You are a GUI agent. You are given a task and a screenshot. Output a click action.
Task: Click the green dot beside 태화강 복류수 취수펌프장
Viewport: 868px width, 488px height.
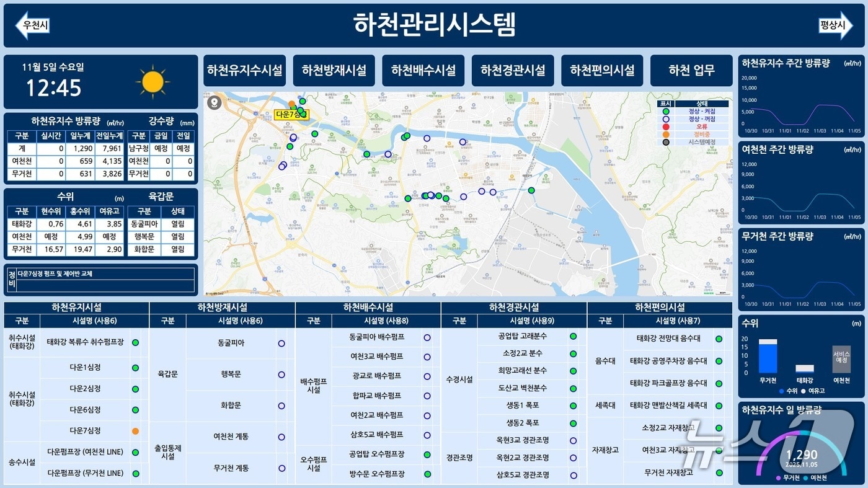pos(135,341)
